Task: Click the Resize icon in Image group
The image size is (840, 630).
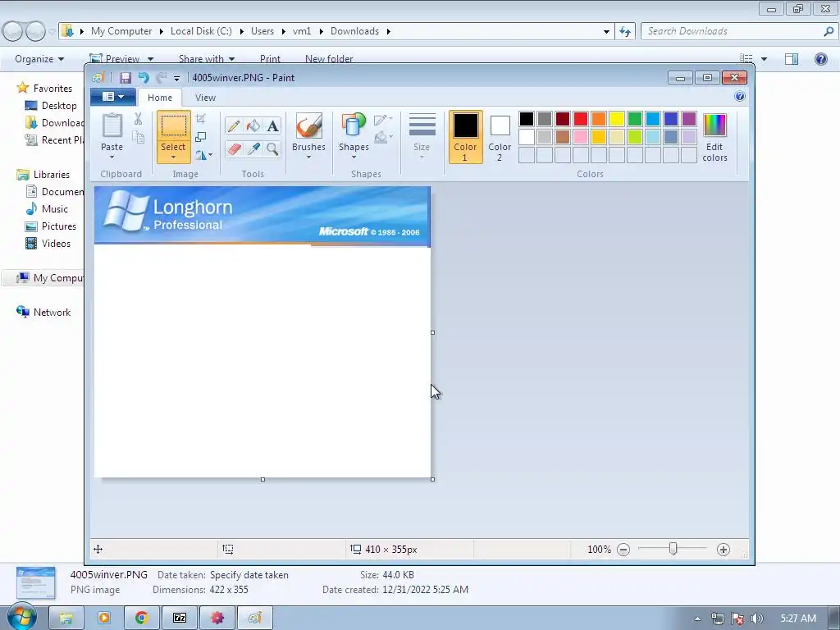Action: 201,137
